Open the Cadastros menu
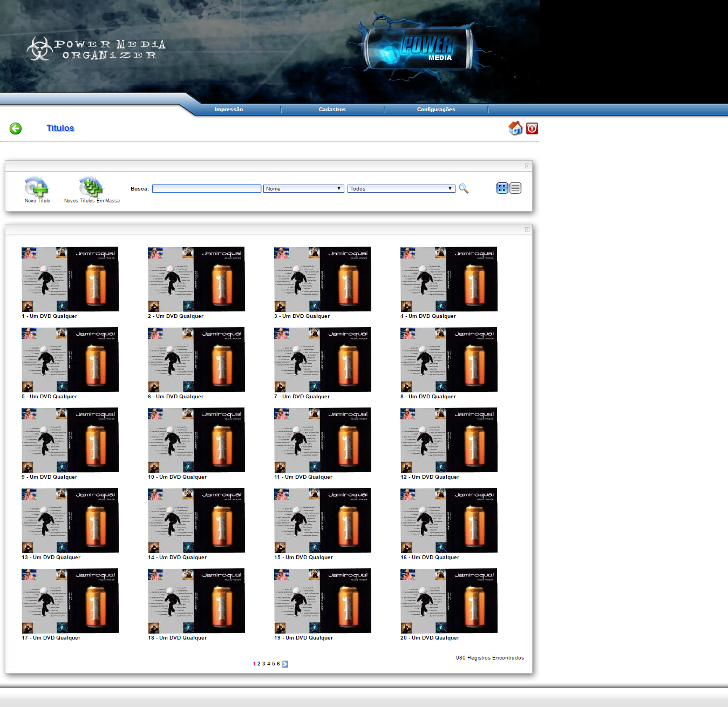This screenshot has height=707, width=728. [x=332, y=110]
